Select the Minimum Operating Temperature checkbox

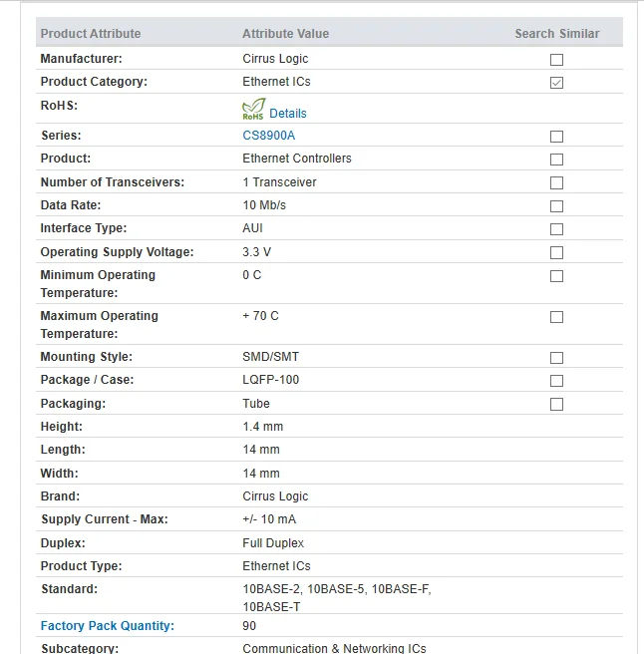(556, 276)
